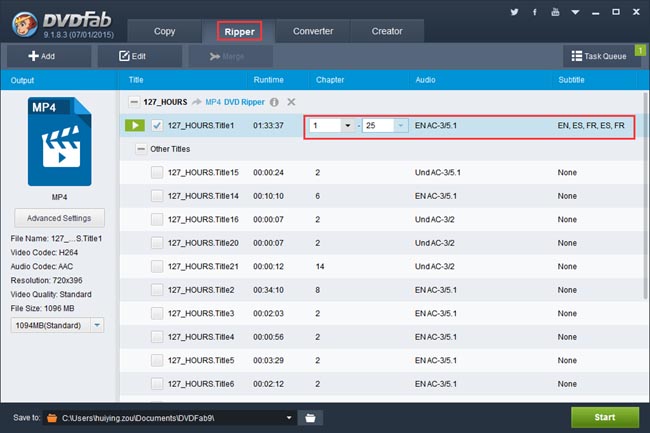Click the MP4 DVD Ripper profile link
Image resolution: width=650 pixels, height=433 pixels.
click(235, 102)
